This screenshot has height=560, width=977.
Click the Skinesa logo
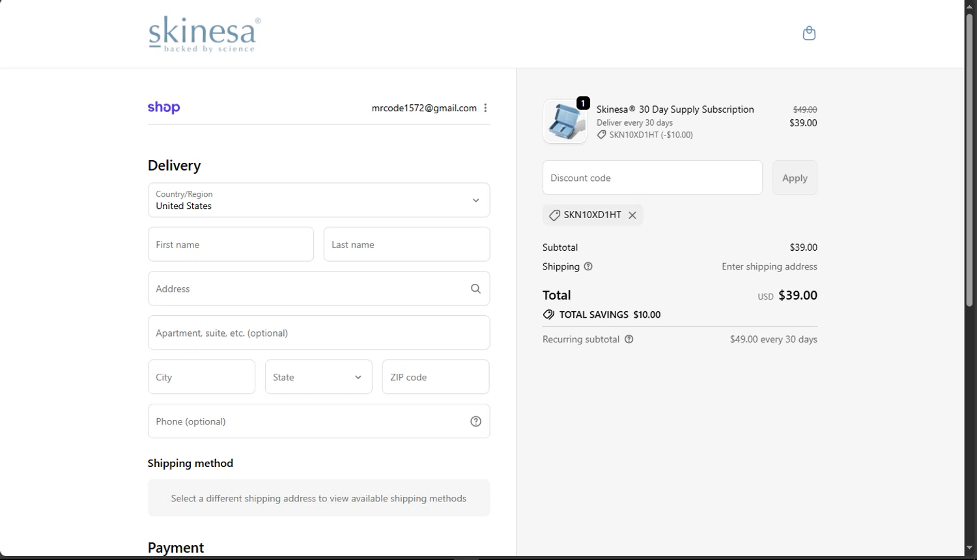coord(205,35)
